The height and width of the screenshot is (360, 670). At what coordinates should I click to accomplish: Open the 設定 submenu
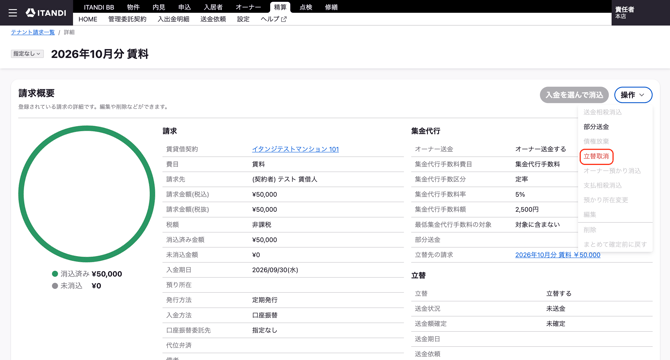coord(243,19)
